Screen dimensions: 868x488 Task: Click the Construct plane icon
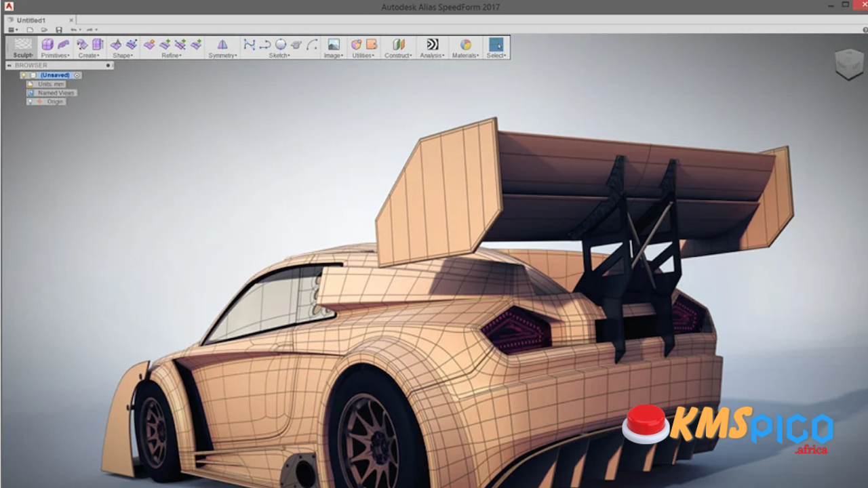tap(398, 45)
